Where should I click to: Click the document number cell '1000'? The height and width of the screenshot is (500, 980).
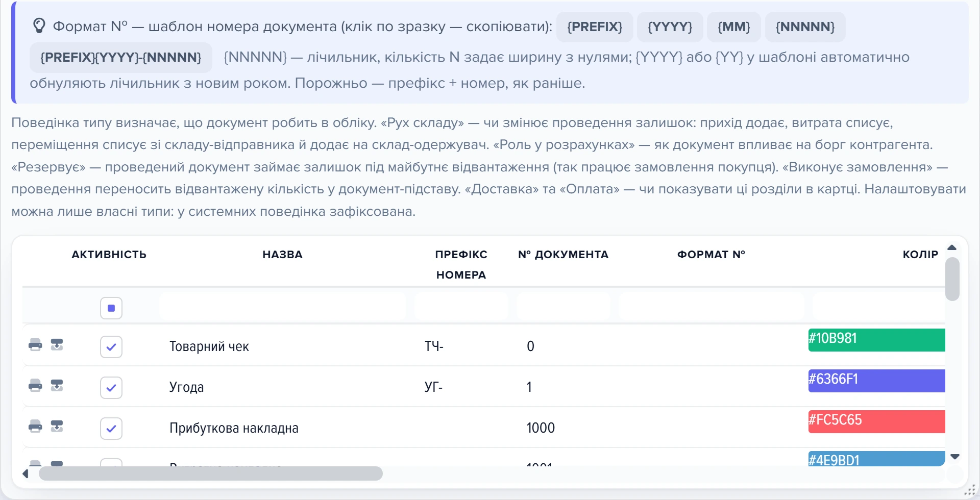(541, 428)
